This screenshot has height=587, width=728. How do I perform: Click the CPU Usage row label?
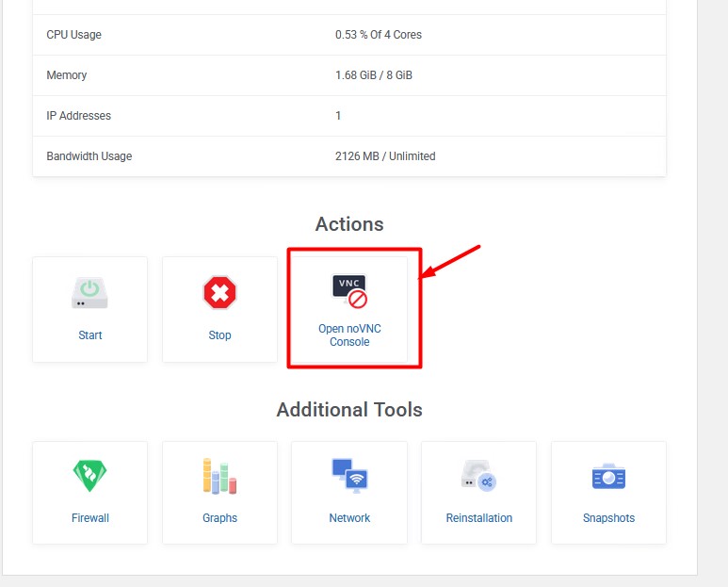click(74, 35)
